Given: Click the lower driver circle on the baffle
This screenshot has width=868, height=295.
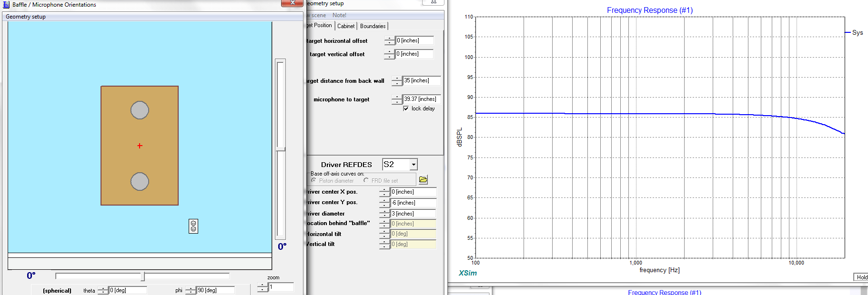Looking at the screenshot, I should (x=140, y=181).
